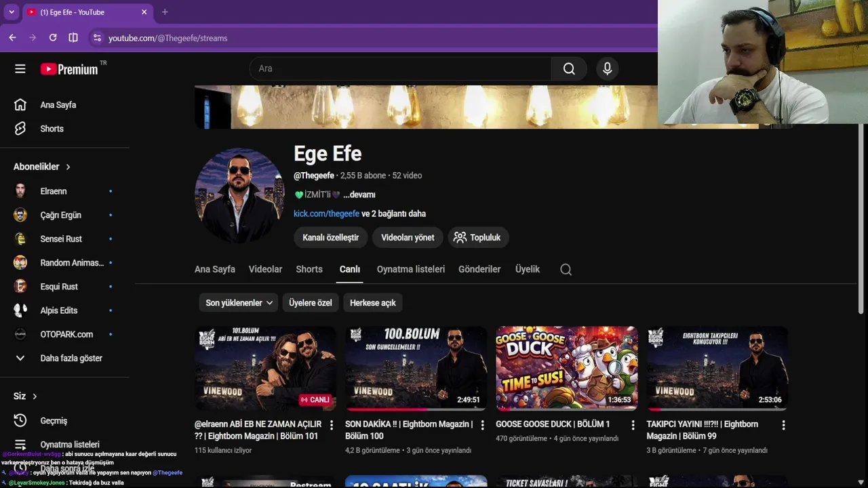Open live stream Bölüm 101 thumbnail

[x=265, y=368]
